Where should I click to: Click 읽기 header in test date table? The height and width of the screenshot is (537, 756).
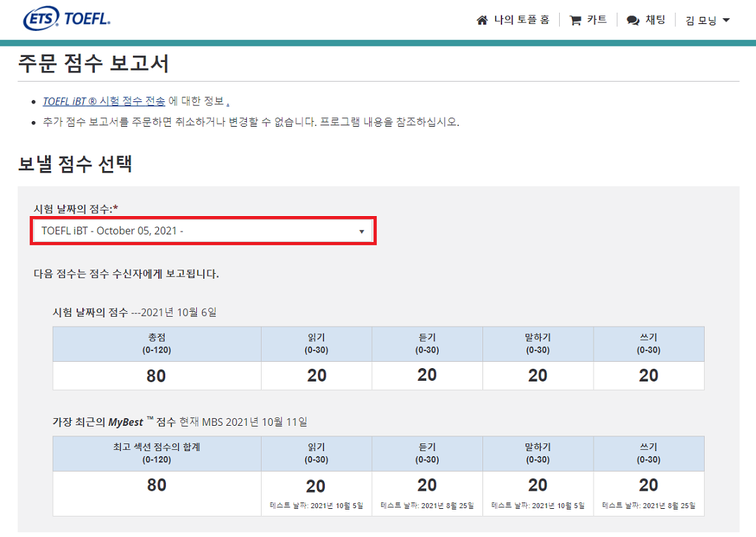pos(316,344)
